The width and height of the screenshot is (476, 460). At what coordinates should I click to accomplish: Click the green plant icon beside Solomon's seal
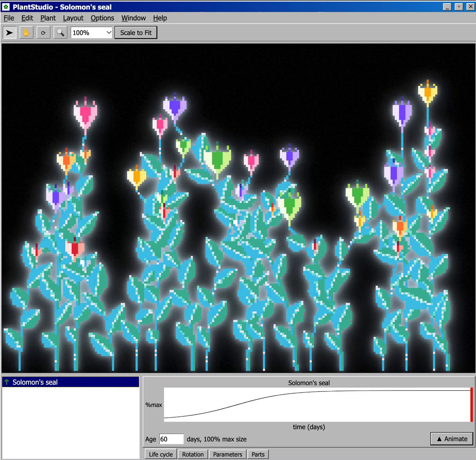click(x=7, y=382)
